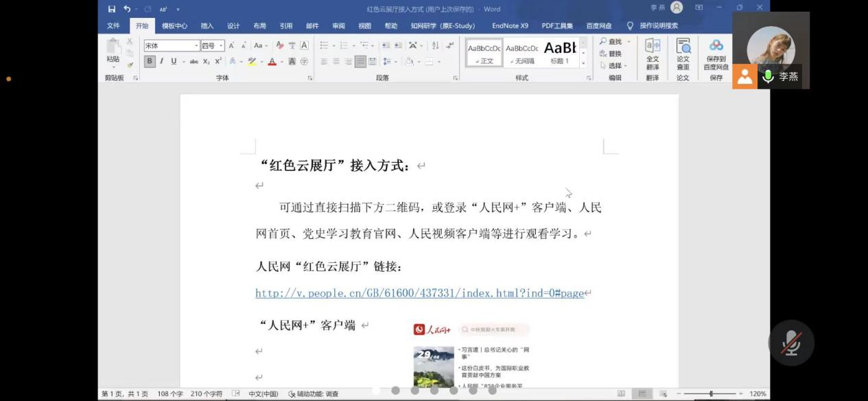Open the 文件 File tab
The height and width of the screenshot is (401, 868).
[113, 25]
